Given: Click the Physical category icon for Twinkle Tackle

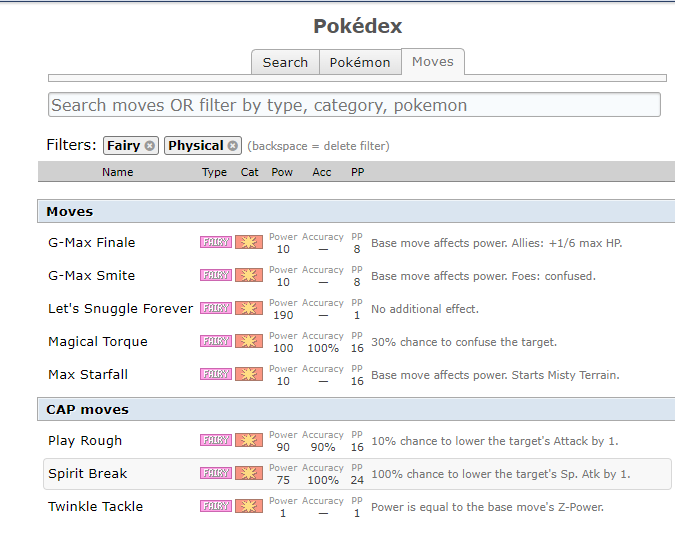Looking at the screenshot, I should [249, 506].
